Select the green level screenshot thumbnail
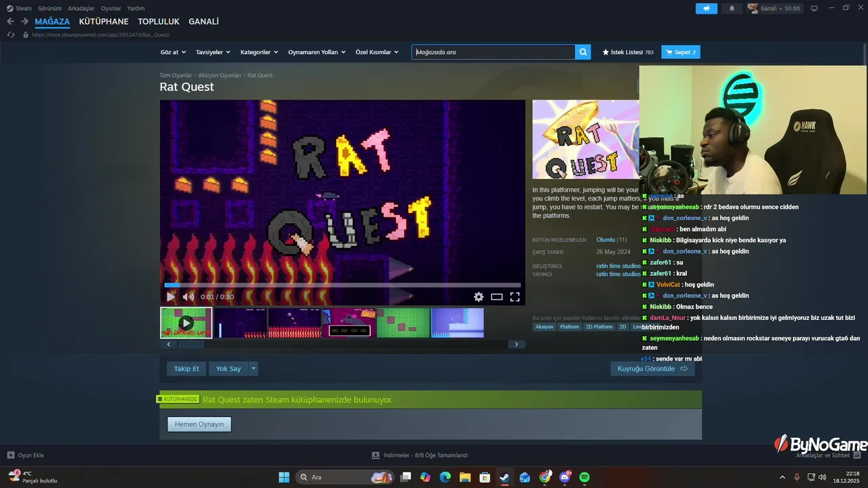The width and height of the screenshot is (868, 488). (x=403, y=323)
